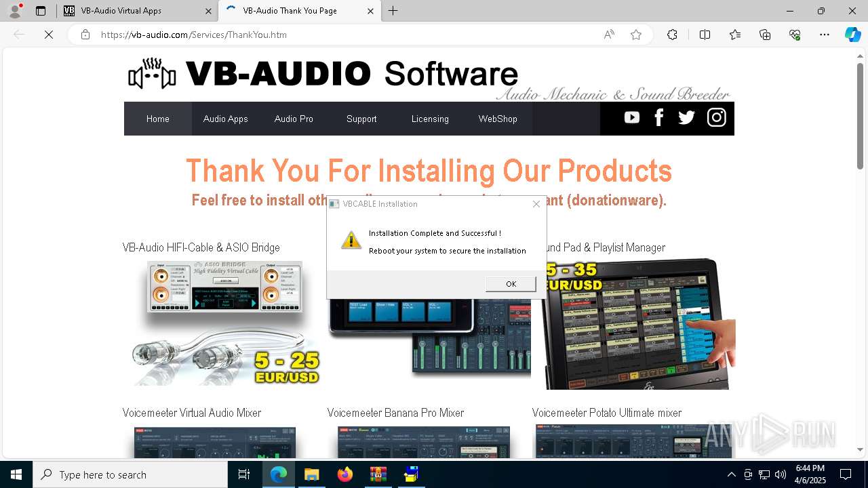Open File Explorer from the taskbar

pos(311,474)
